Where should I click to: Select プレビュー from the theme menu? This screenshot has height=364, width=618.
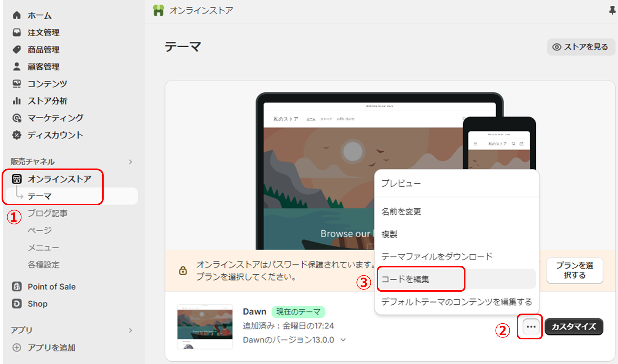point(456,183)
